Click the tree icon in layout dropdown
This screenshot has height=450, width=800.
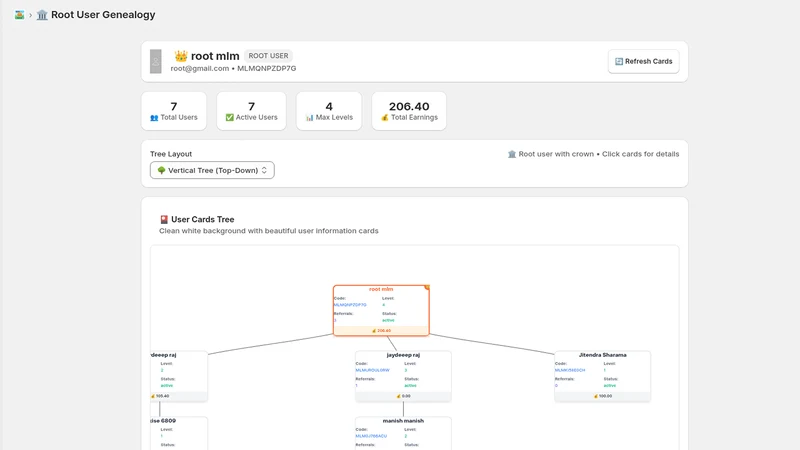(x=161, y=170)
